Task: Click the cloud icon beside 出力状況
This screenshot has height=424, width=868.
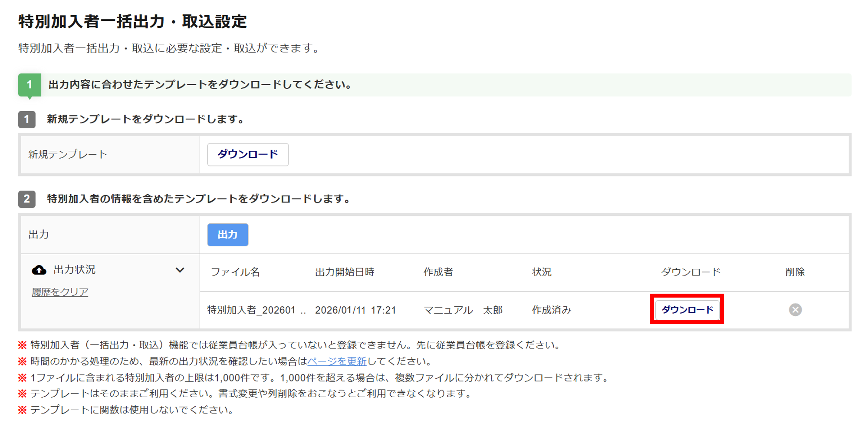Action: [x=39, y=270]
